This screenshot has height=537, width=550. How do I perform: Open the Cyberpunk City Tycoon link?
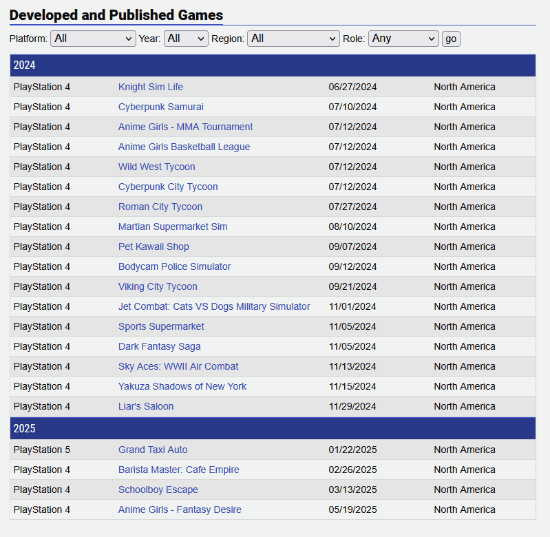168,187
